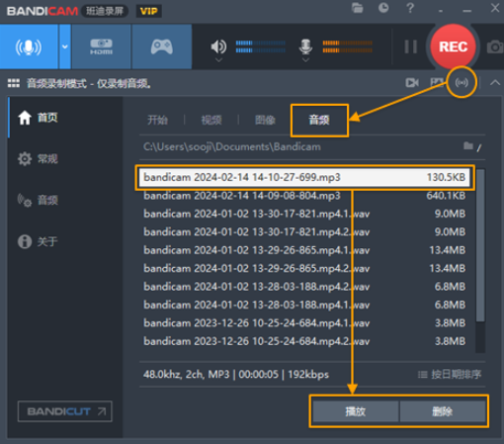Click the BANDICAM logo
The image size is (504, 444).
click(42, 11)
